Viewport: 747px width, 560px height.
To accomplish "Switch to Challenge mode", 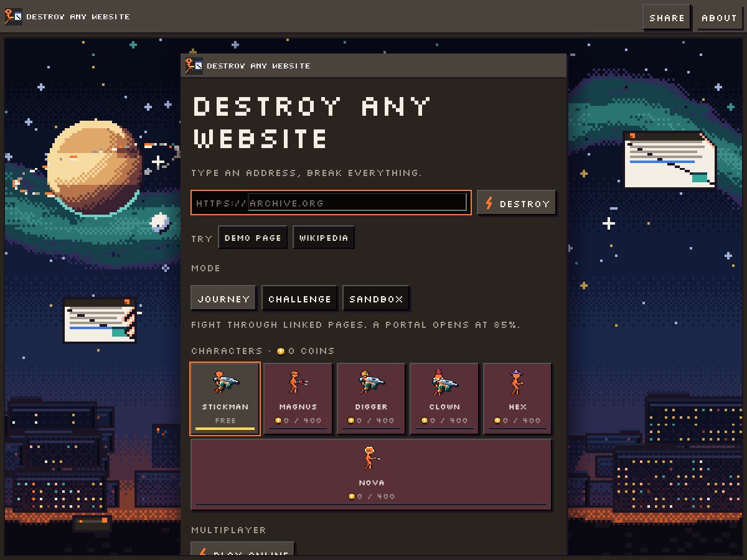I will 299,298.
